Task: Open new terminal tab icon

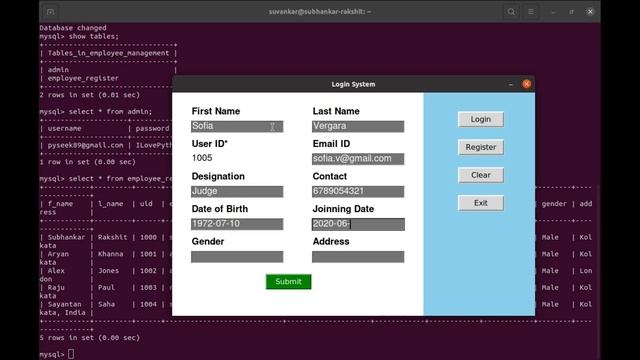Action: [50, 12]
